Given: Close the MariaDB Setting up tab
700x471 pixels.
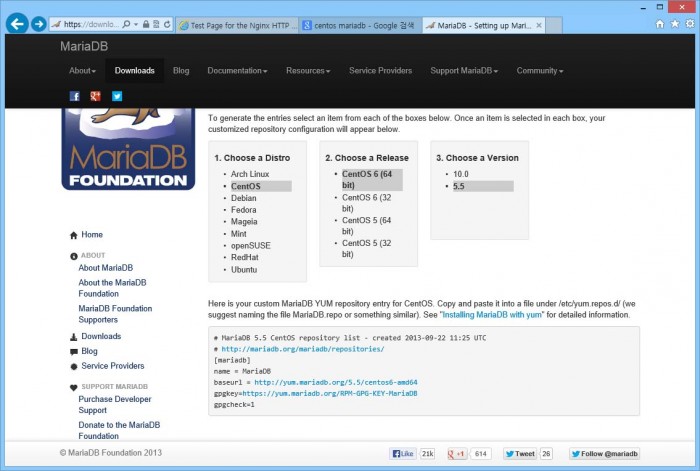Looking at the screenshot, I should 539,25.
